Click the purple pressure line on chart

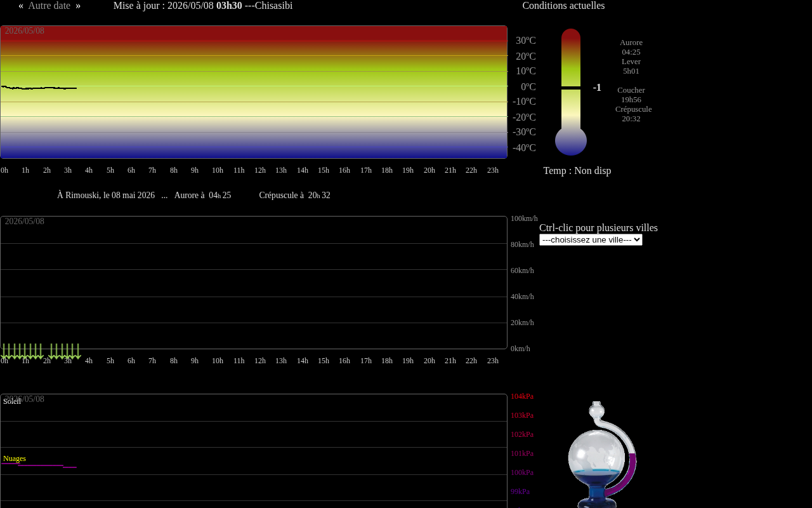point(39,465)
